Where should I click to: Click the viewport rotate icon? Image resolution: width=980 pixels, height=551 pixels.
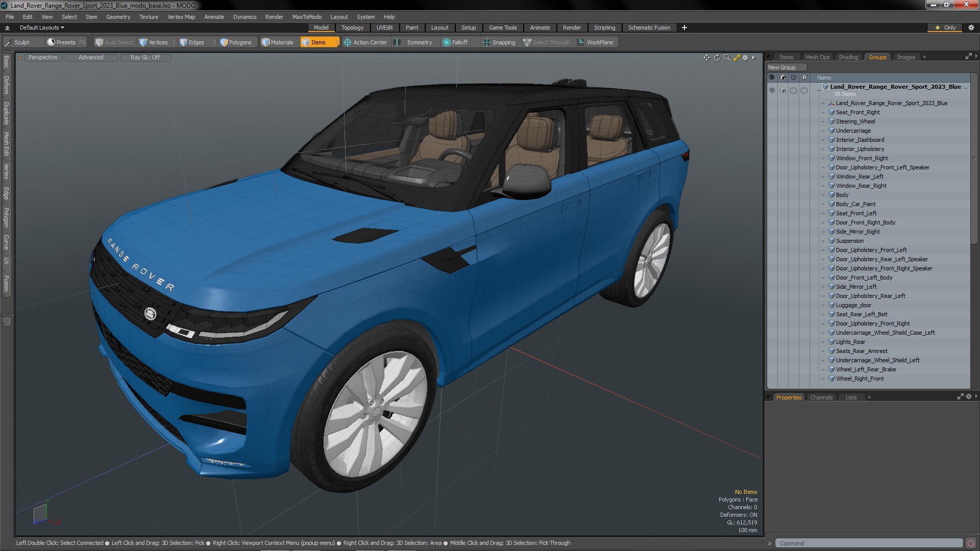pyautogui.click(x=717, y=58)
